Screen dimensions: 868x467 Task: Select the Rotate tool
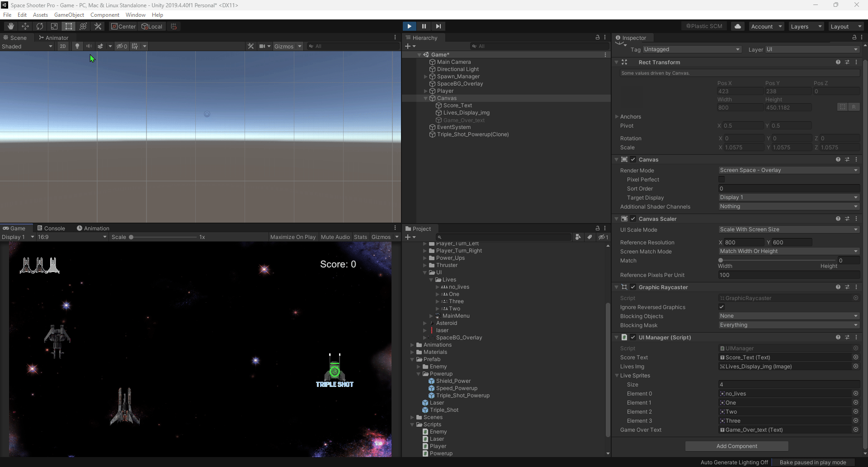(39, 26)
